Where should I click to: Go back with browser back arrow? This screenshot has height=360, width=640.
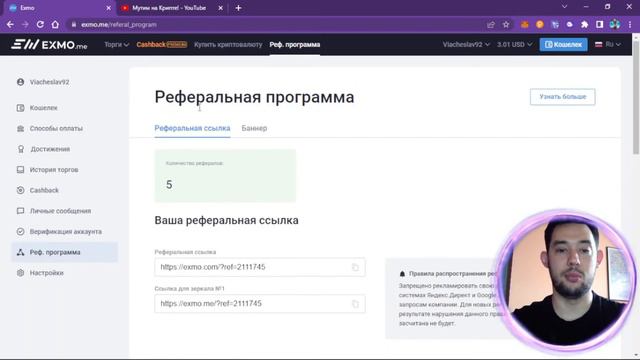pos(10,24)
